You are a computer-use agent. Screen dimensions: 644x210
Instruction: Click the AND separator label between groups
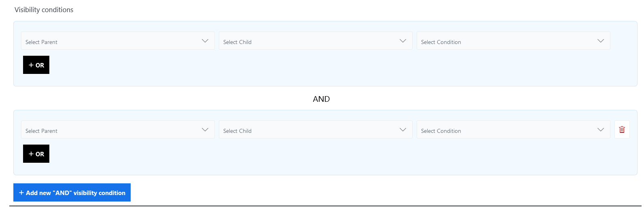pyautogui.click(x=321, y=99)
